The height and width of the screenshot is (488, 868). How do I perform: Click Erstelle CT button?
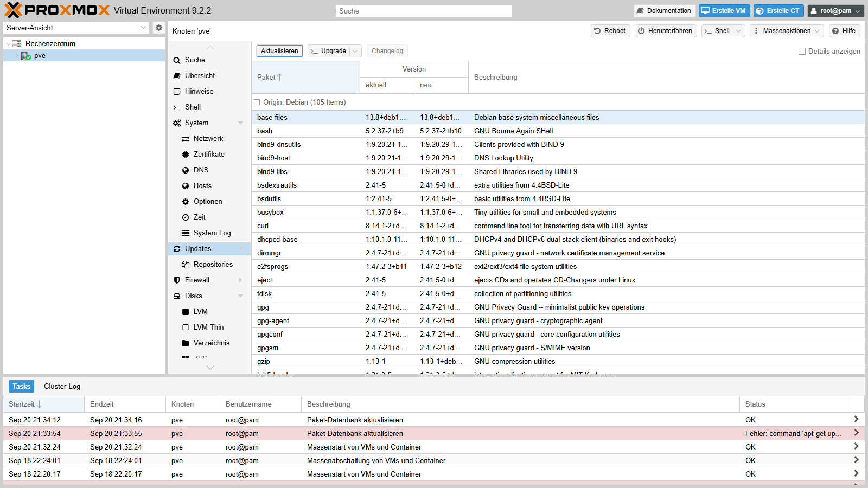778,11
